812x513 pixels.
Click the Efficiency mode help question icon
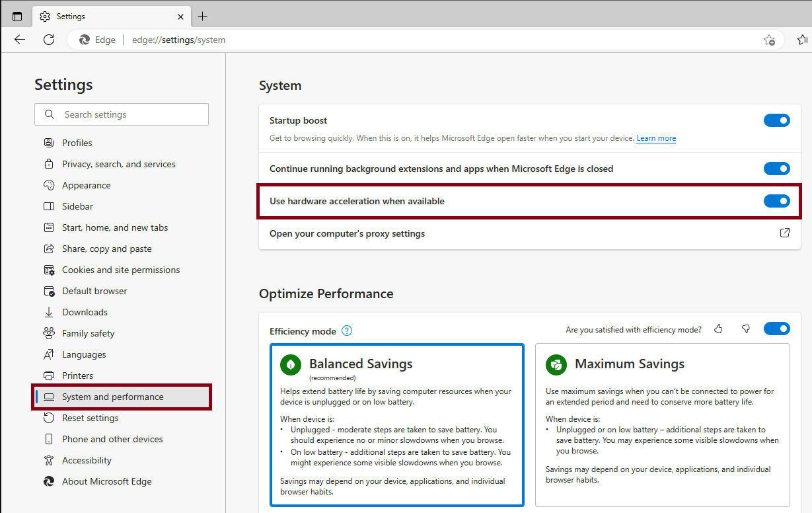pyautogui.click(x=347, y=331)
